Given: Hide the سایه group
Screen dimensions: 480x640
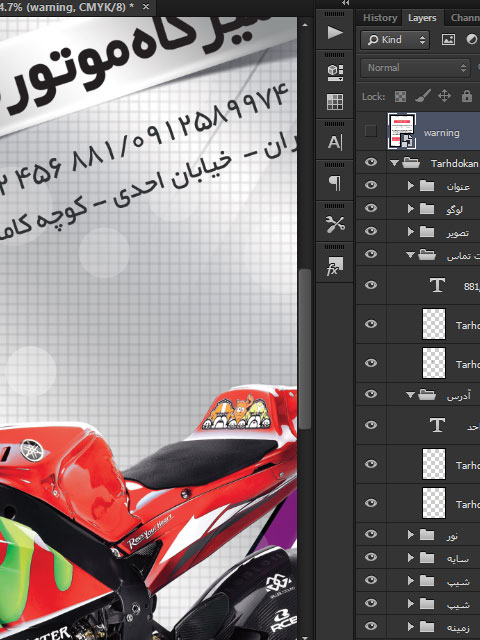Looking at the screenshot, I should (371, 556).
